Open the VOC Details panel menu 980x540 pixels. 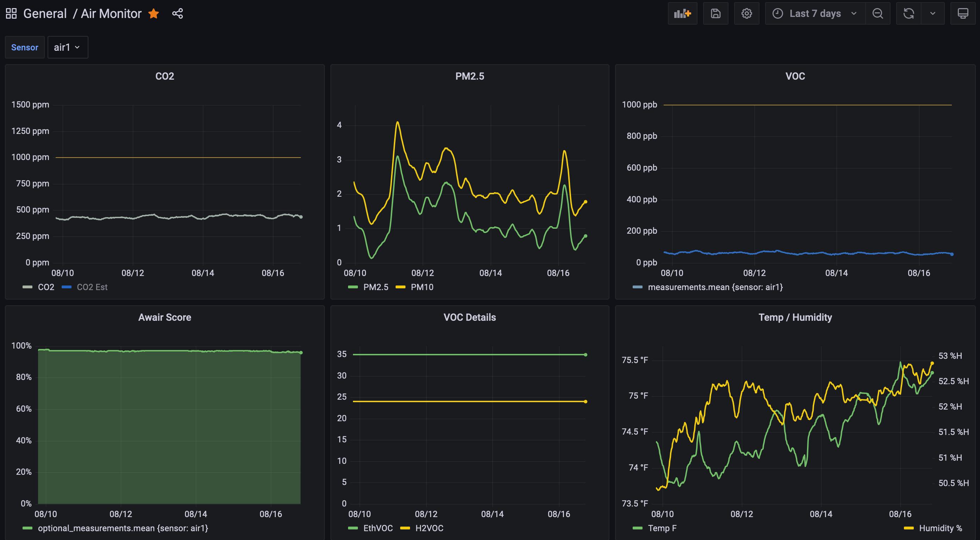point(470,317)
